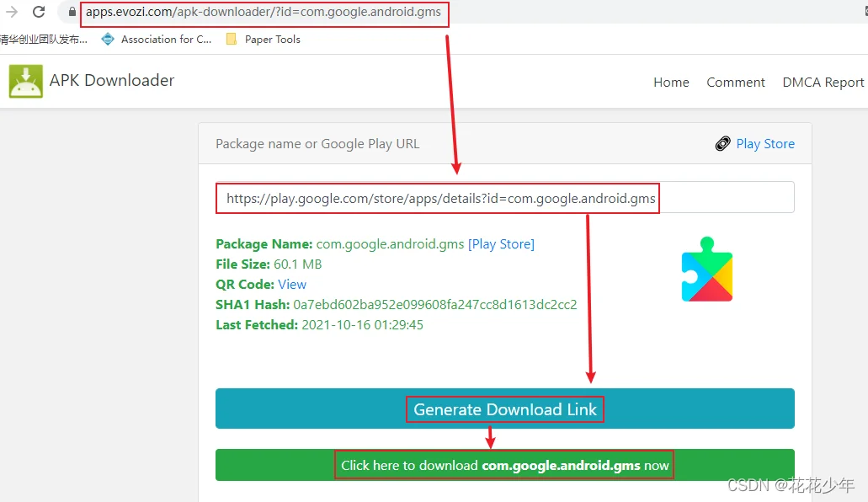
Task: Open the Play Store header link
Action: (x=765, y=143)
